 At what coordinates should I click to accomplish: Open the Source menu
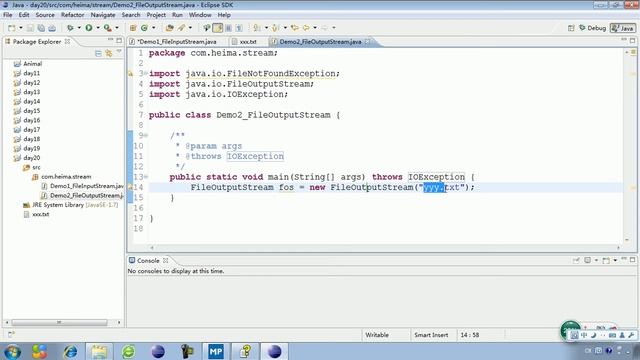click(45, 15)
